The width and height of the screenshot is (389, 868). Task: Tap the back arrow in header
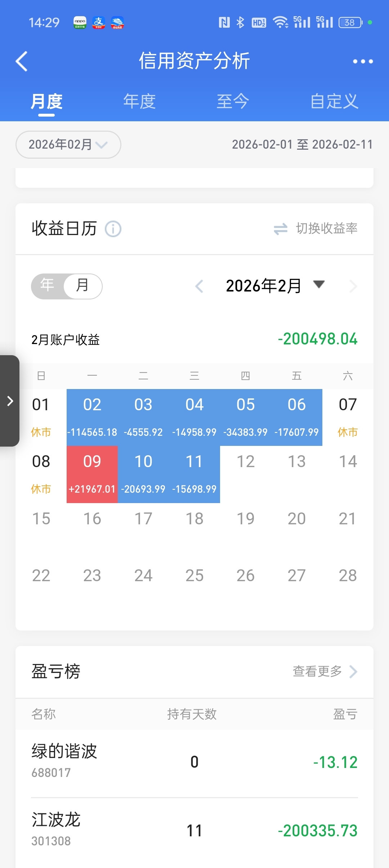[22, 61]
